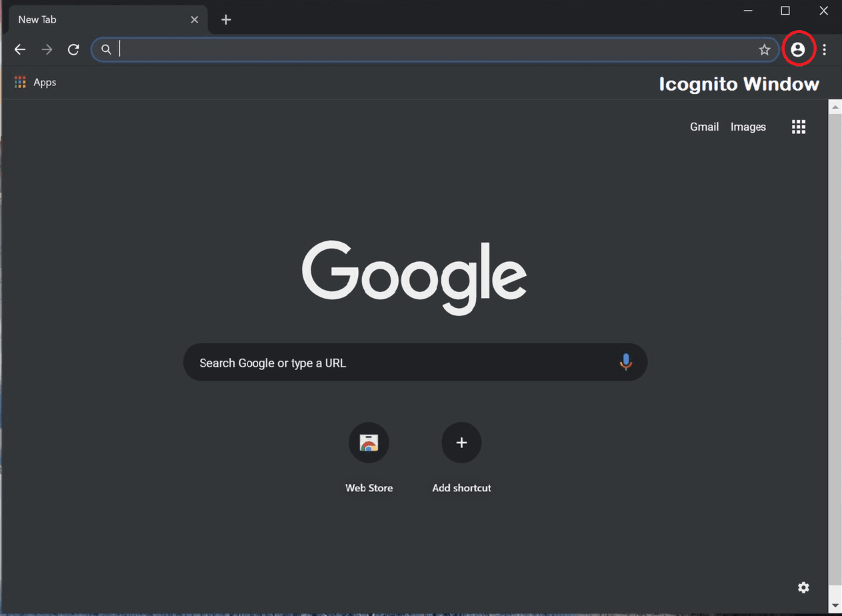This screenshot has width=842, height=616.
Task: Click the scrollbar up arrow
Action: pos(835,107)
